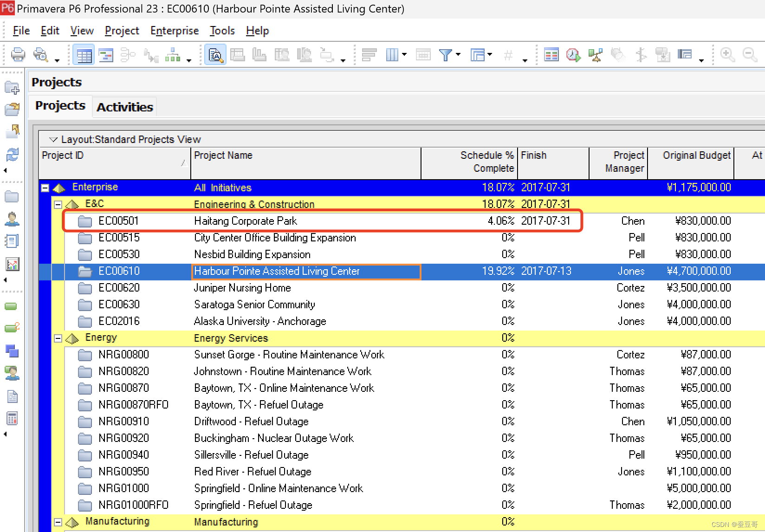
Task: Click the Open Project sidebar icon
Action: tap(12, 109)
